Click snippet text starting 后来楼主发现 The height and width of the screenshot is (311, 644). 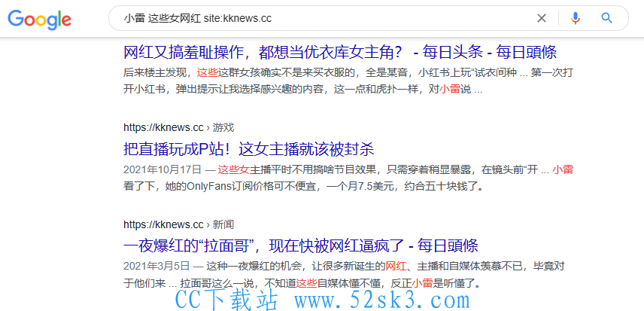coord(348,73)
